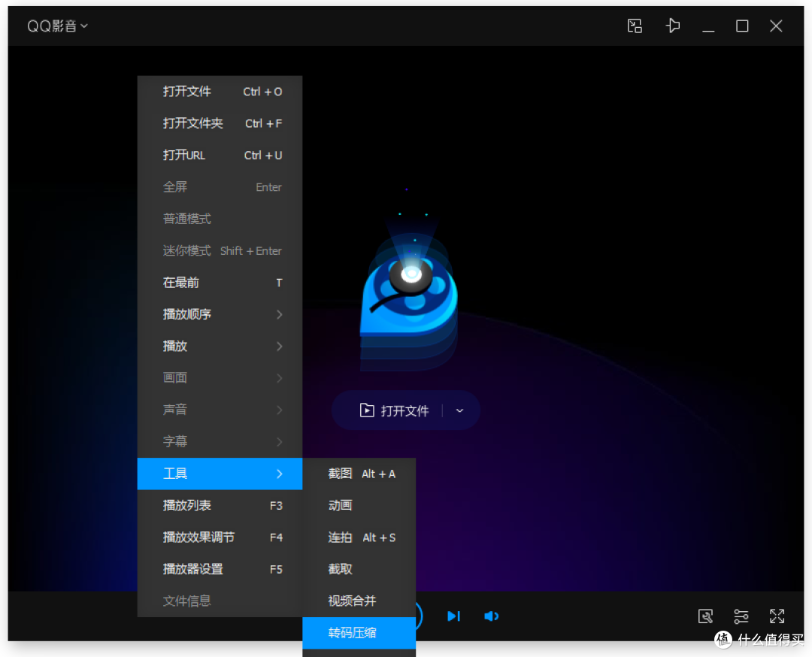
Task: Expand the 画面 submenu
Action: [220, 378]
